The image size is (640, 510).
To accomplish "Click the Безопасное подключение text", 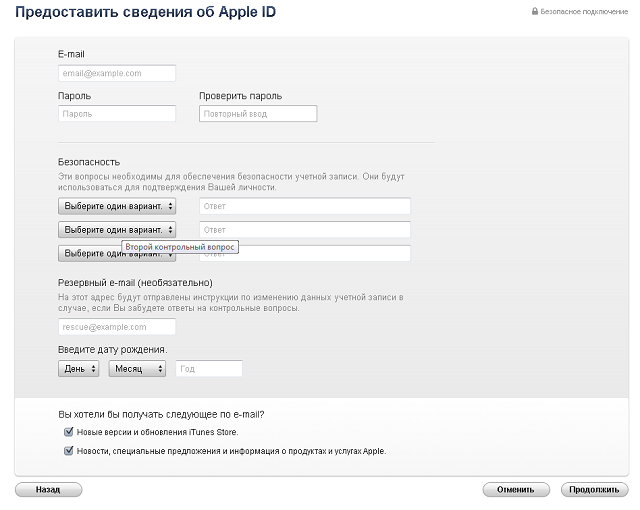I will [584, 12].
